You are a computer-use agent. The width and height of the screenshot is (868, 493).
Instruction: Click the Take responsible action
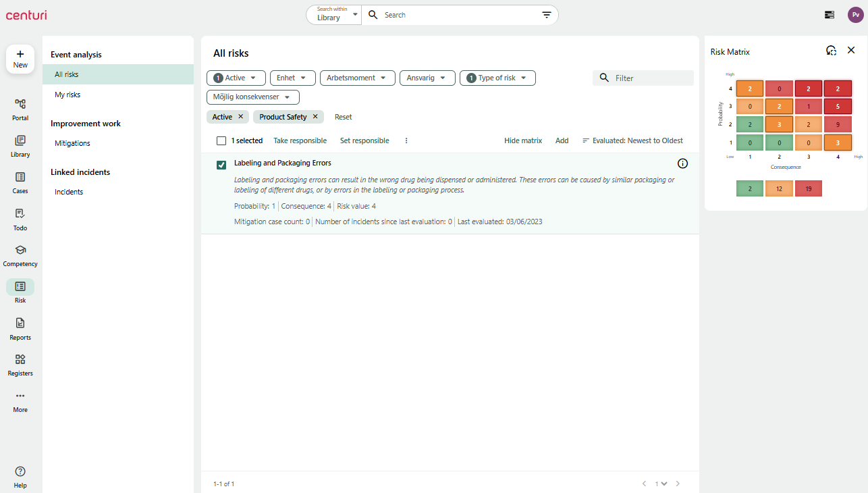pos(300,140)
